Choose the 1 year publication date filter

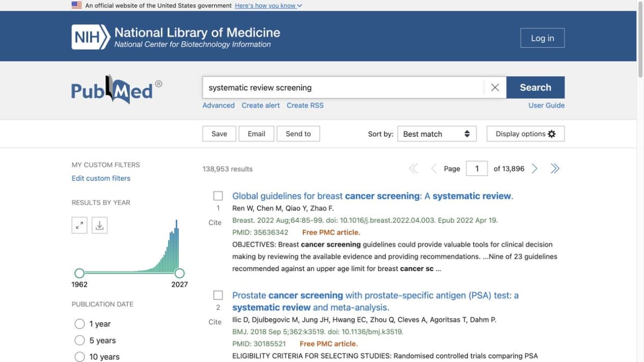[80, 324]
